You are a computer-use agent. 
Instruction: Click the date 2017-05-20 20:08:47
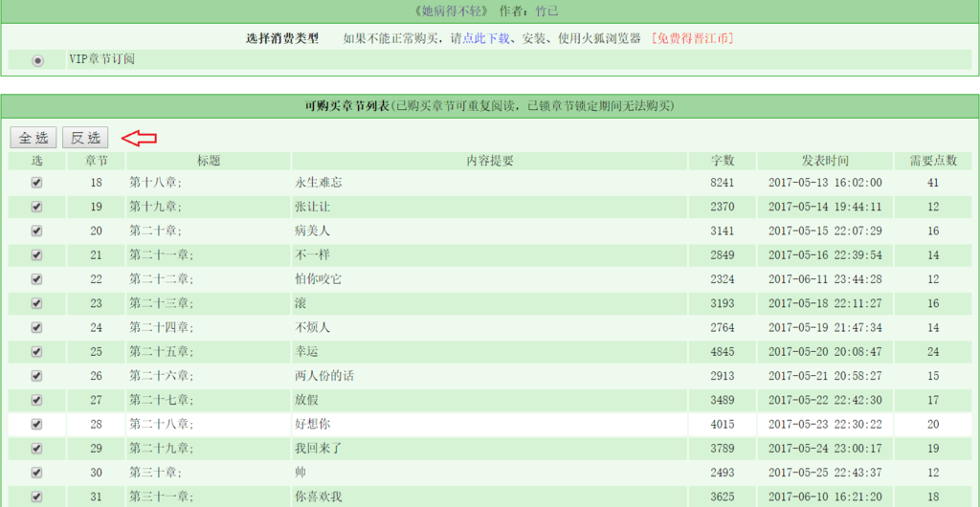pos(825,351)
